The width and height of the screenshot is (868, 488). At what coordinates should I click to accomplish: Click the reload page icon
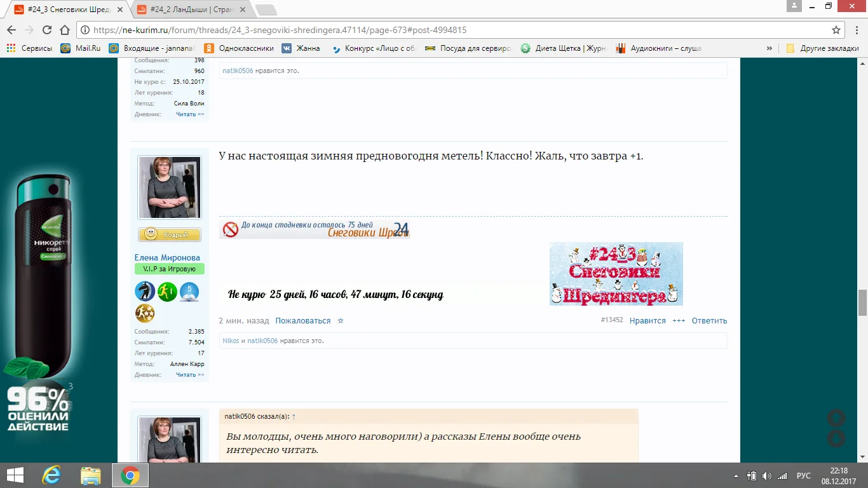pyautogui.click(x=46, y=30)
